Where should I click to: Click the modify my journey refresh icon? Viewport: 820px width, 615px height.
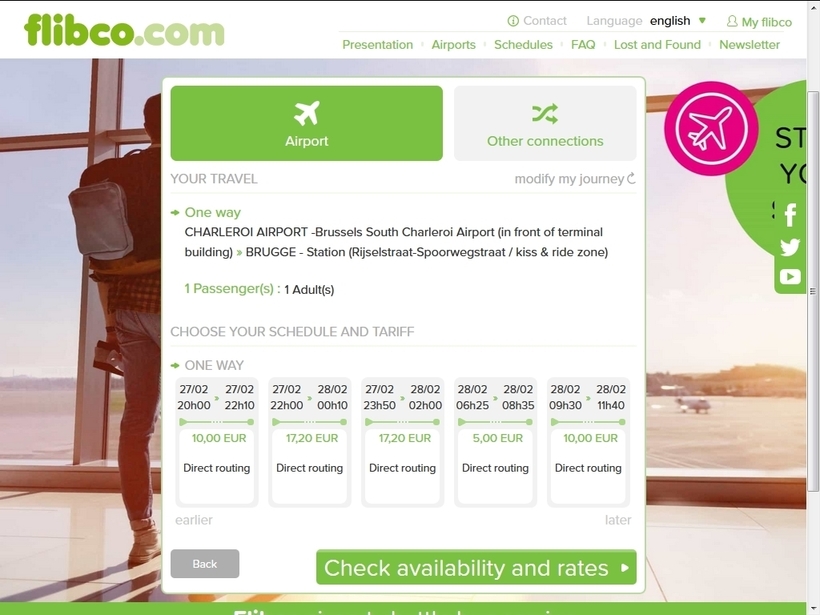coord(631,178)
